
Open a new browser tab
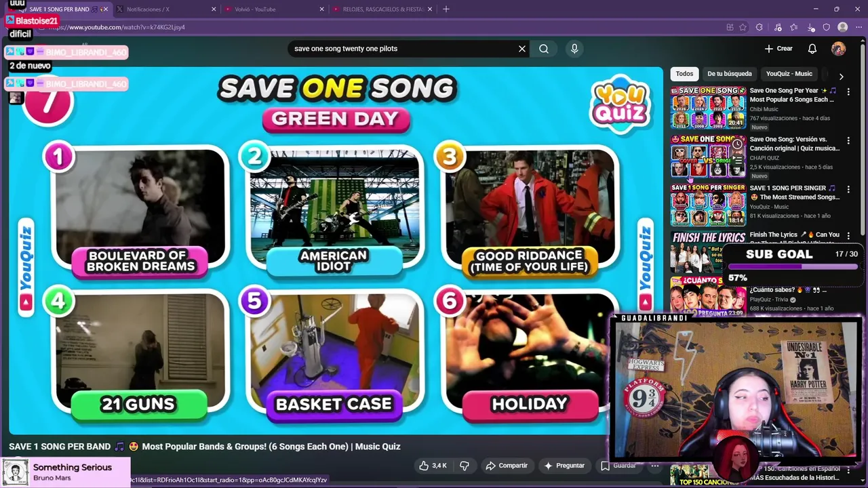point(446,9)
